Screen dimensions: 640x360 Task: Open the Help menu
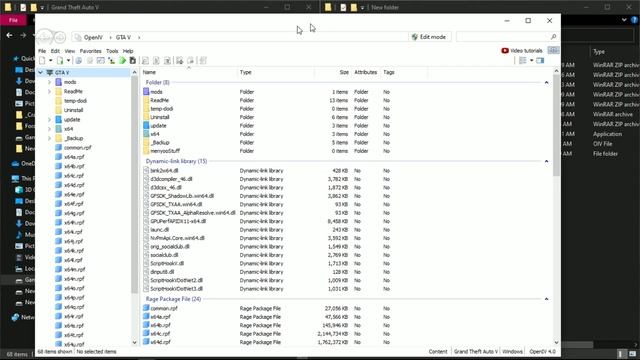(x=128, y=51)
